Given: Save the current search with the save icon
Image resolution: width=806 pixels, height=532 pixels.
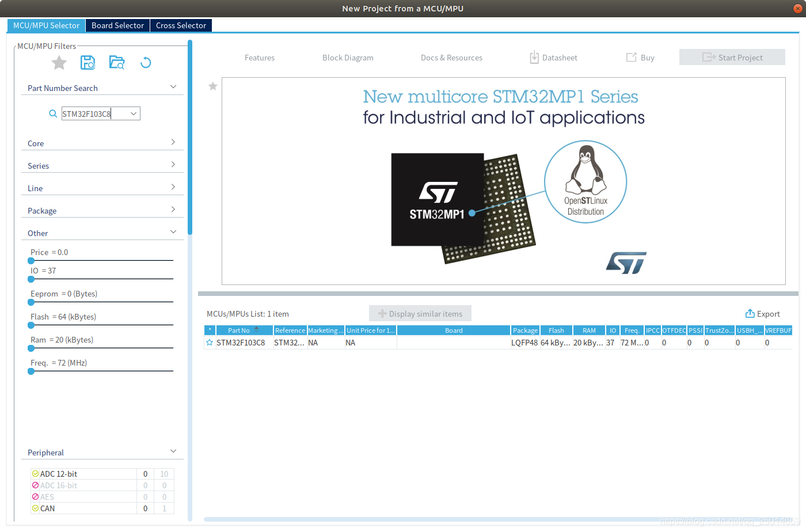Looking at the screenshot, I should pos(88,62).
